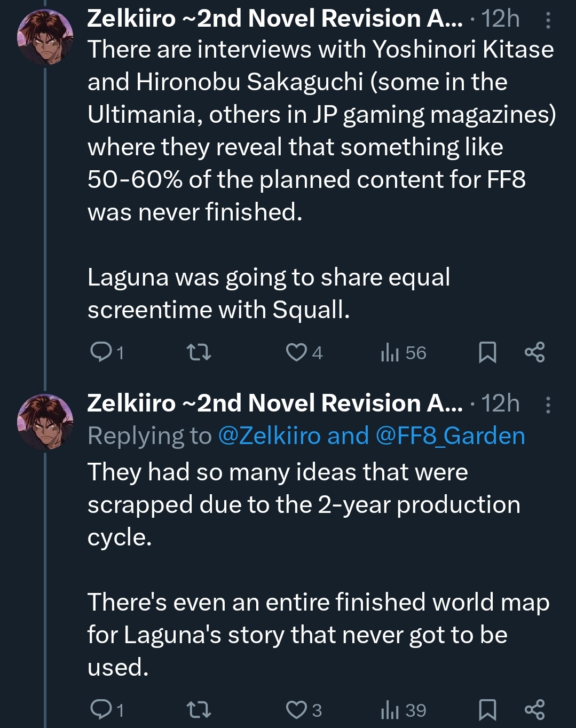The width and height of the screenshot is (576, 728).
Task: Like the first tweet with 4 likes
Action: [296, 352]
